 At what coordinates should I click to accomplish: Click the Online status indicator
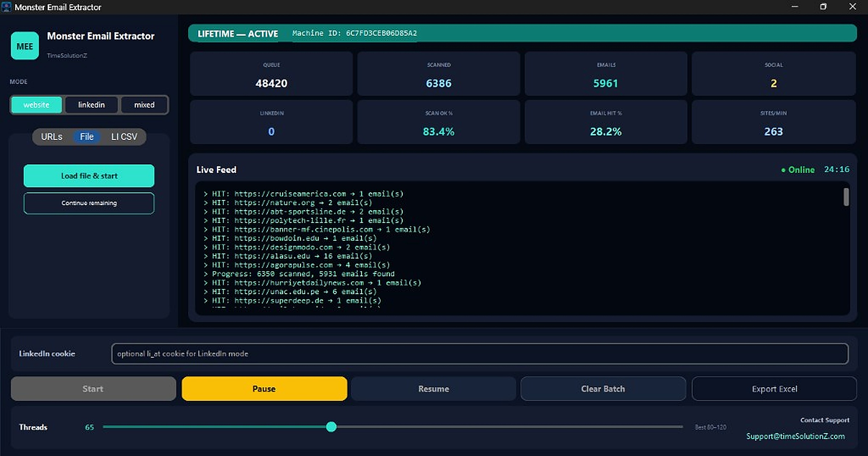798,170
